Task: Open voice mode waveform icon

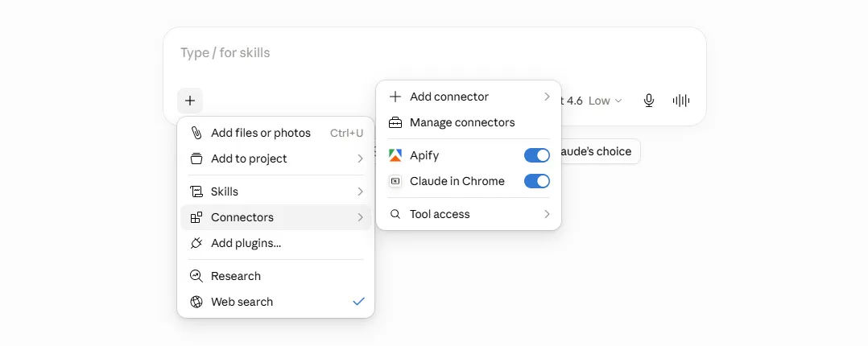Action: [x=681, y=101]
